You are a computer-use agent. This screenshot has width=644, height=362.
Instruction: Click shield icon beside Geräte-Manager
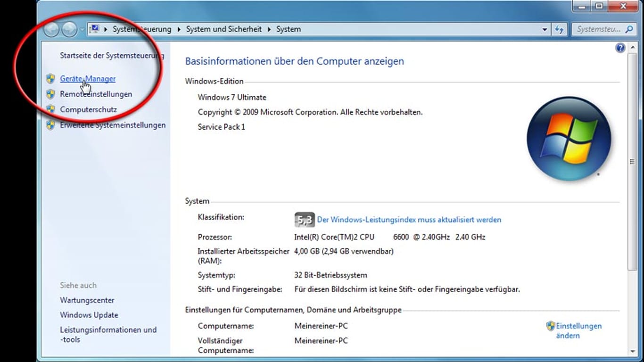(50, 79)
